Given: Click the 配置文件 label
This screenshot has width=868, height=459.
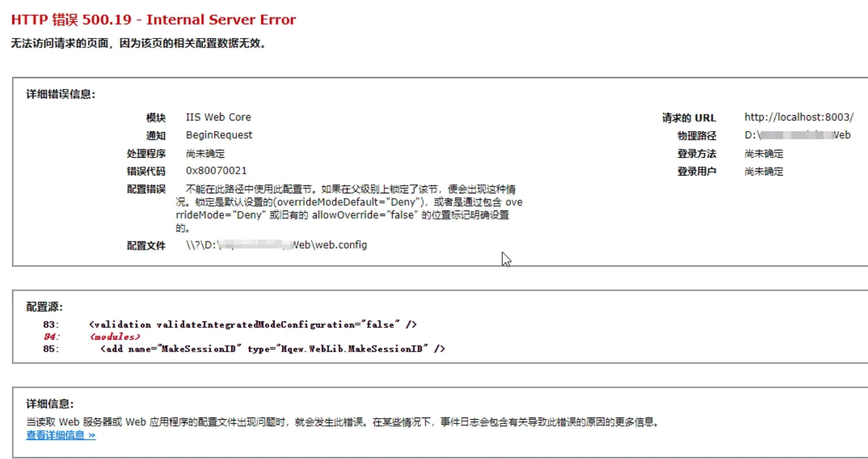Looking at the screenshot, I should coord(146,246).
